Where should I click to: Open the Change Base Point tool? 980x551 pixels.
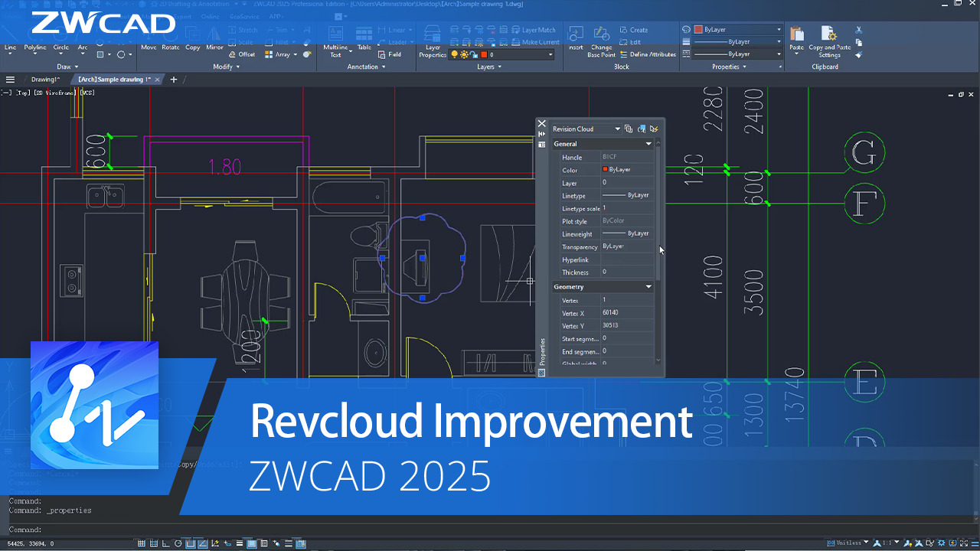click(x=601, y=42)
